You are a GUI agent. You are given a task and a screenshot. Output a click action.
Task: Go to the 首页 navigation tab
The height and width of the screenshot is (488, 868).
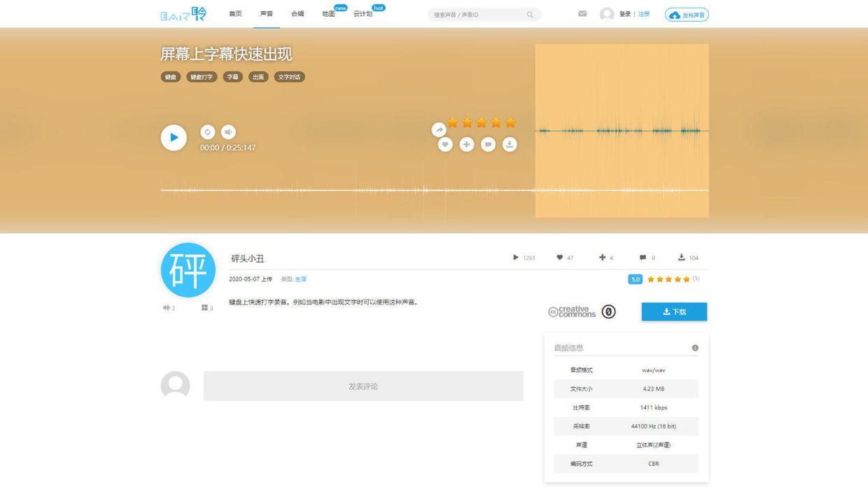[x=235, y=14]
